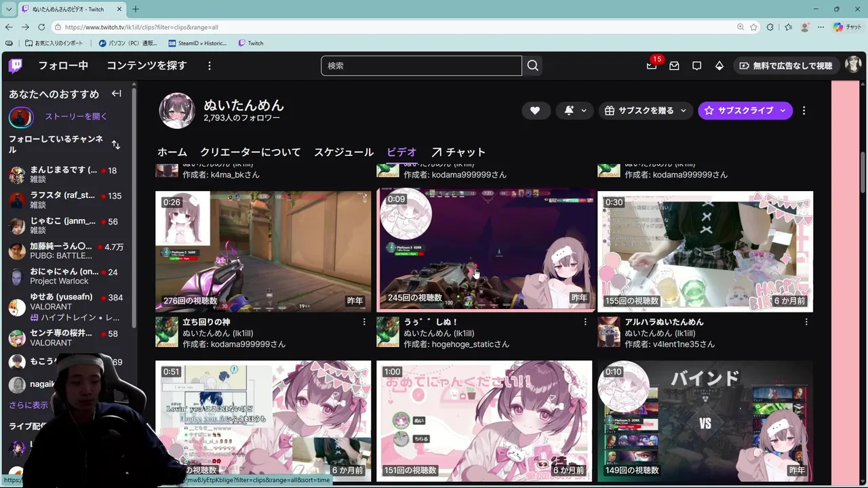Open the ぬいたんめん channel avatar
The width and height of the screenshot is (868, 488).
[177, 110]
